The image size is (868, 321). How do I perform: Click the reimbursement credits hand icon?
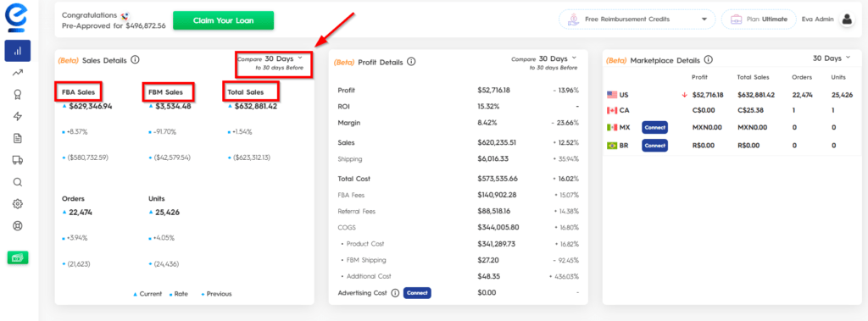[x=574, y=19]
